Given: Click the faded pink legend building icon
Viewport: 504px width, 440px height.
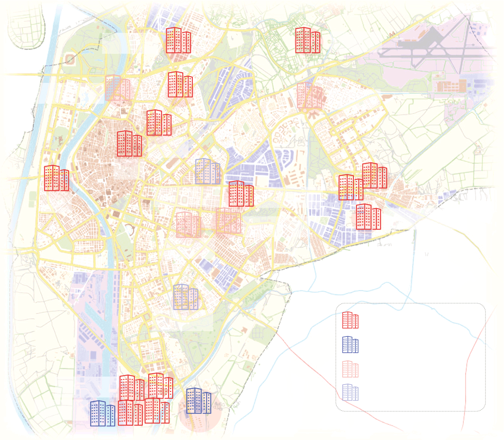Looking at the screenshot, I should [x=350, y=369].
